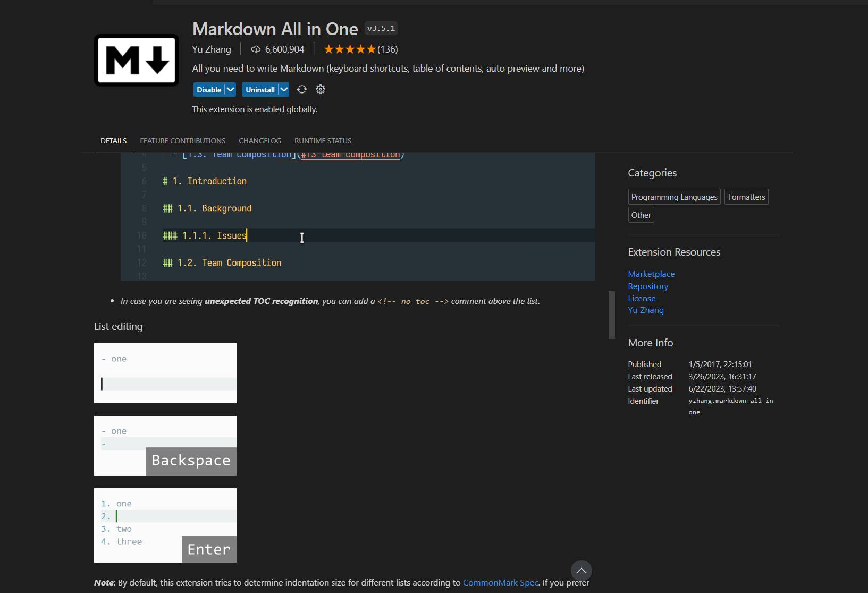
Task: Click the details pane vertical scrollbar thumb
Action: [x=612, y=315]
